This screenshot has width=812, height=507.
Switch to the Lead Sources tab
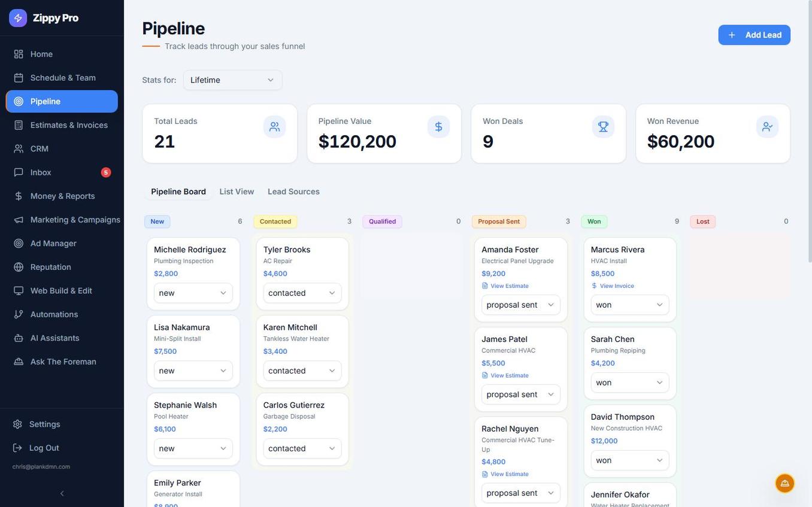pyautogui.click(x=293, y=192)
